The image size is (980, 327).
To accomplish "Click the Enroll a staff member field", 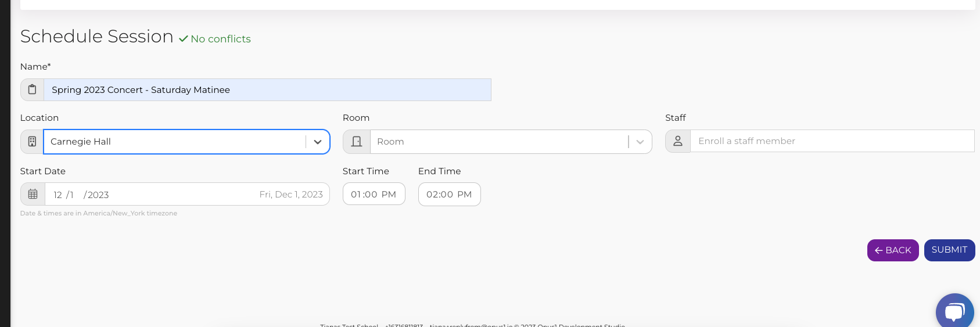I will [x=832, y=141].
